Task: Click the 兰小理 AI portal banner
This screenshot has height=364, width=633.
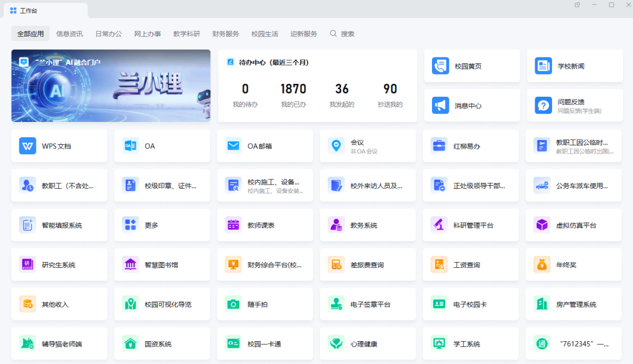Action: pyautogui.click(x=111, y=86)
